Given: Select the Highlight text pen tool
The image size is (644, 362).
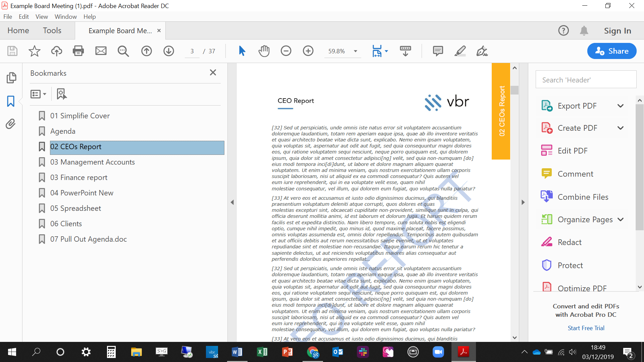Looking at the screenshot, I should point(460,51).
